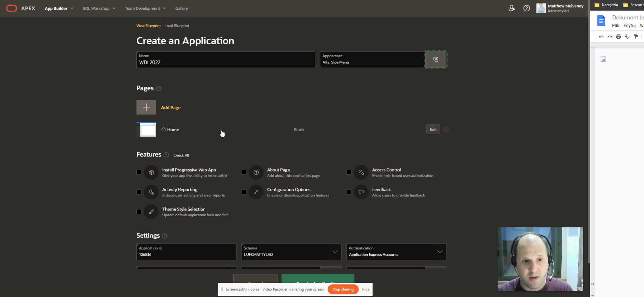The image size is (644, 297).
Task: Expand the Authentication dropdown
Action: click(x=440, y=252)
